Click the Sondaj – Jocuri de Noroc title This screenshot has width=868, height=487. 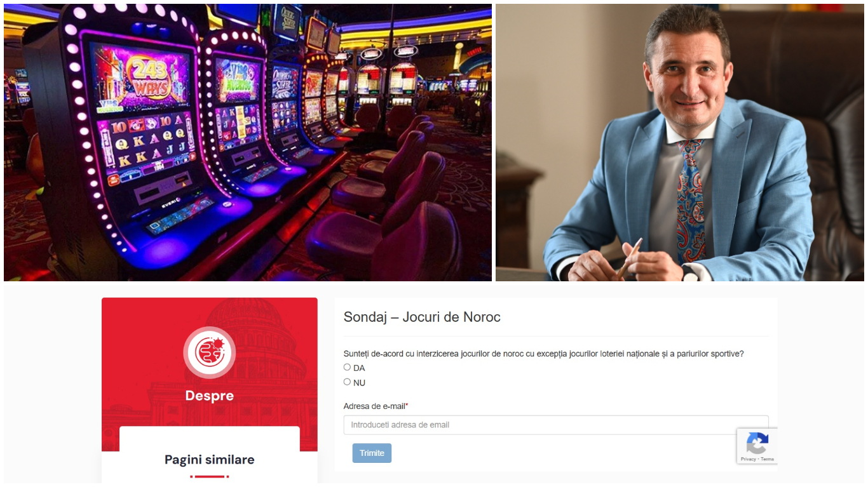coord(422,317)
